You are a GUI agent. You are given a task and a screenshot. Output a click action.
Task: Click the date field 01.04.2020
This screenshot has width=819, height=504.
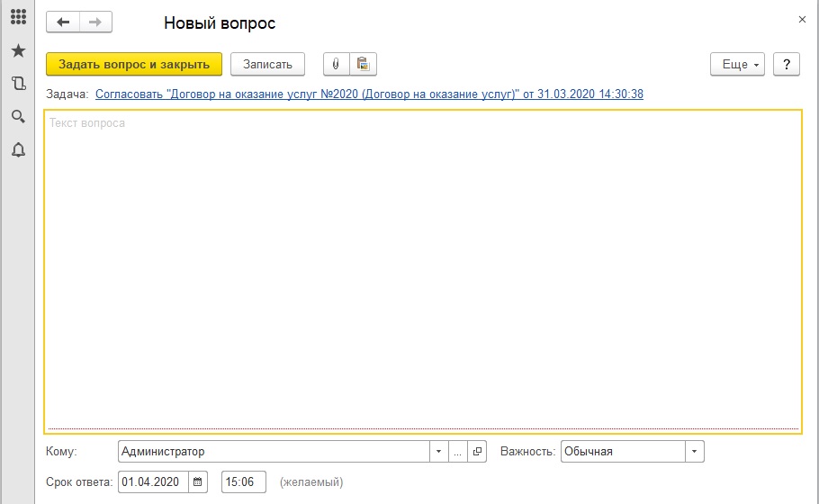coord(153,481)
